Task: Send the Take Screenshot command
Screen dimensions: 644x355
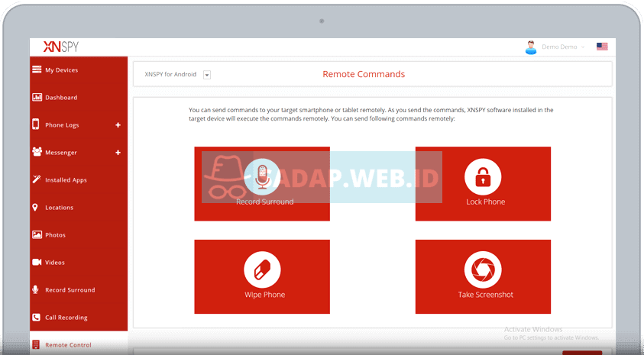Action: 483,276
